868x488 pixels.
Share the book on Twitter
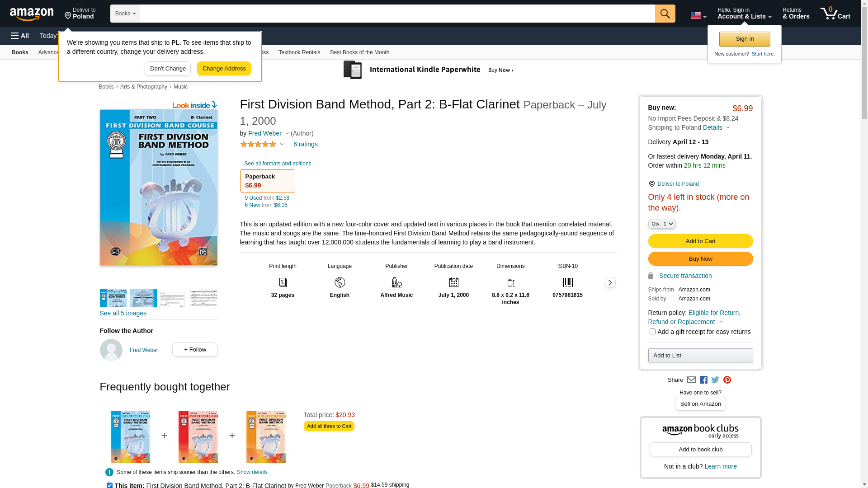click(x=715, y=380)
